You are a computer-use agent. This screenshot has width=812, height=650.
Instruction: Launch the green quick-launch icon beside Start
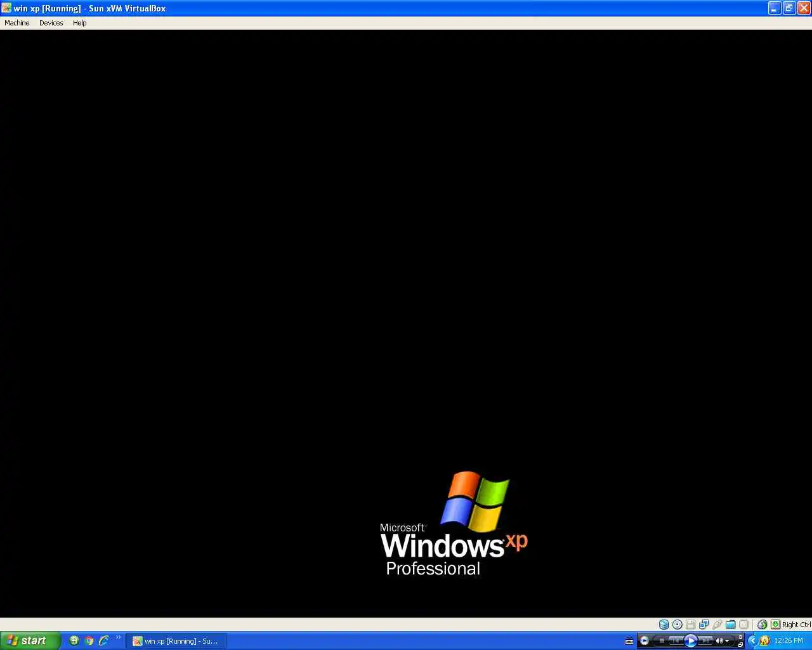coord(74,640)
